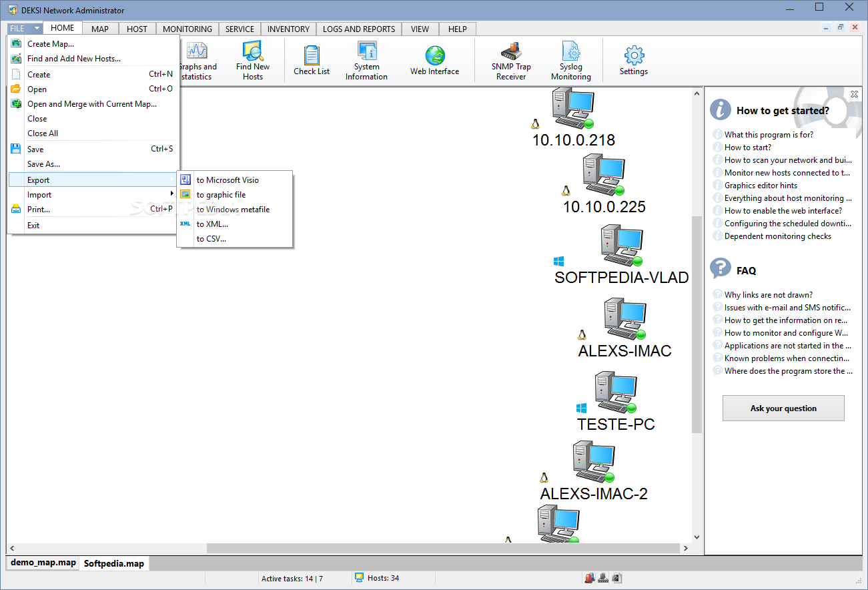The image size is (868, 590).
Task: Select the 10.10.0.225 host computer icon
Action: 603,176
